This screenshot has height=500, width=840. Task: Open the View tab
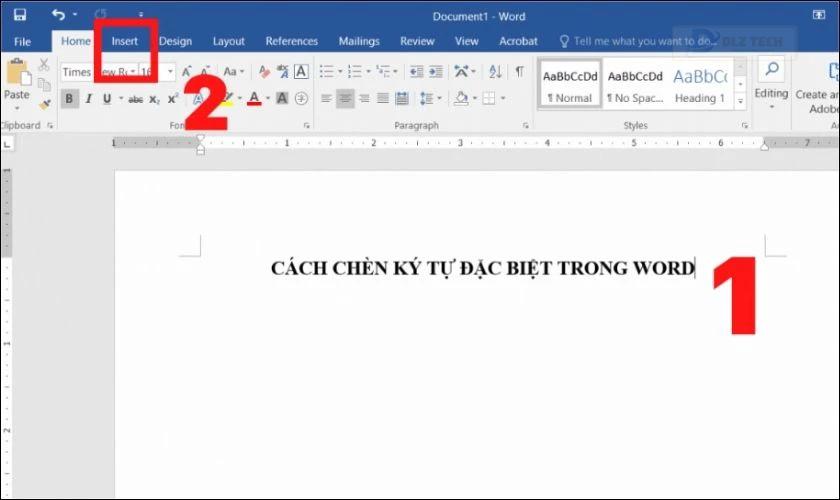[467, 41]
